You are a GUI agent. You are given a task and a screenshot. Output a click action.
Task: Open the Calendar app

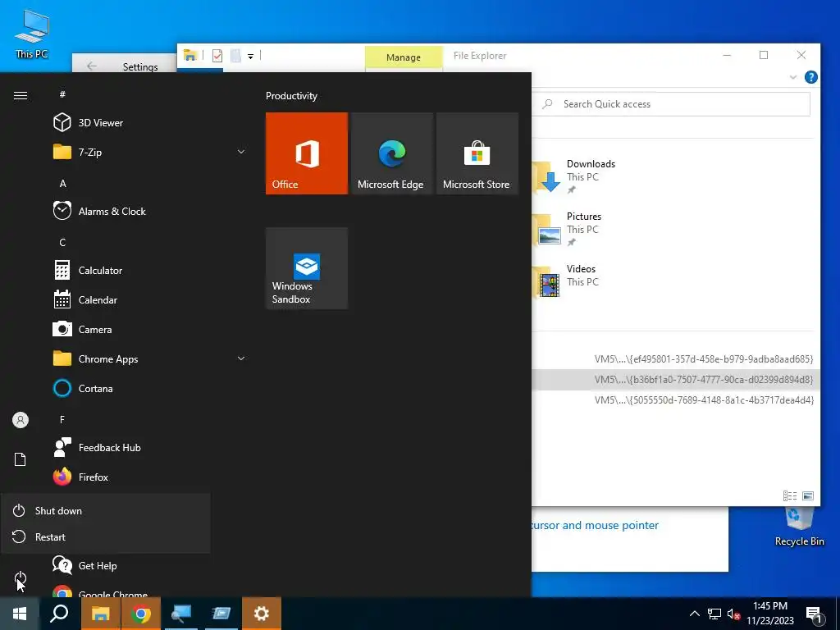pyautogui.click(x=149, y=299)
